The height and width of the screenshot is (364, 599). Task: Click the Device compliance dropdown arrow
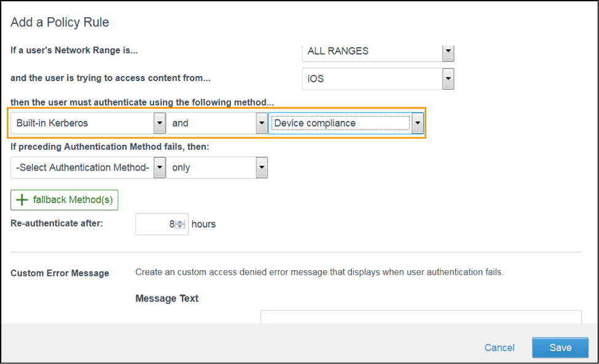pos(417,123)
